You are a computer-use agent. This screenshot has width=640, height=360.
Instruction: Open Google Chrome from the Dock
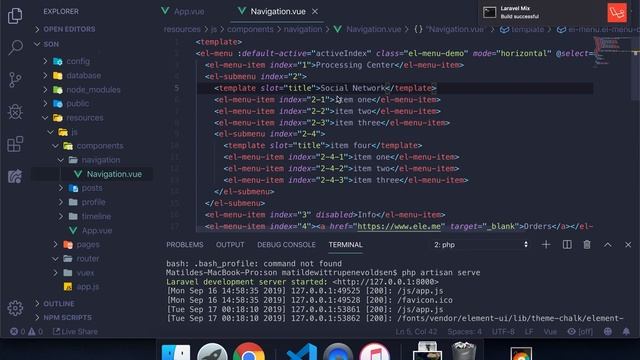point(249,352)
